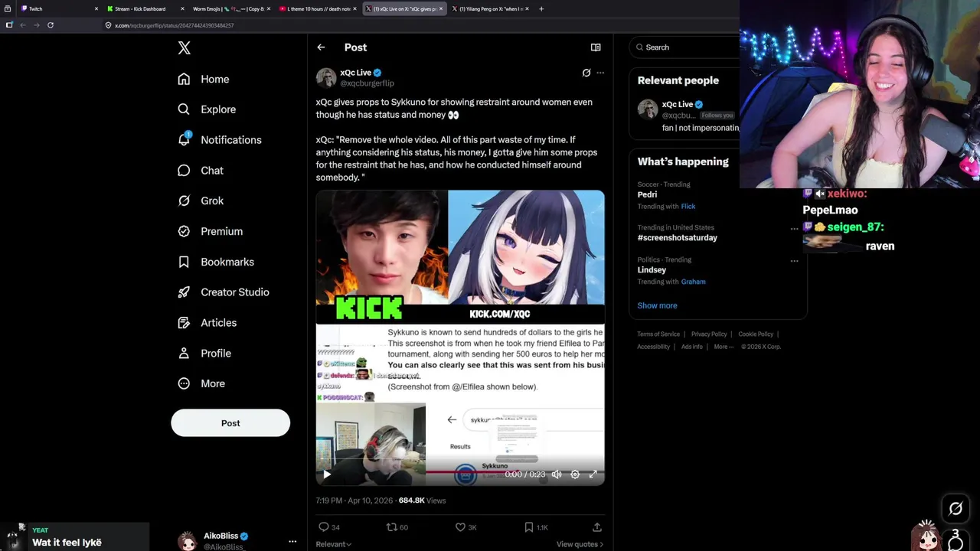Viewport: 980px width, 551px height.
Task: Switch to Stream - Kick Dashboard tab
Action: 145,8
